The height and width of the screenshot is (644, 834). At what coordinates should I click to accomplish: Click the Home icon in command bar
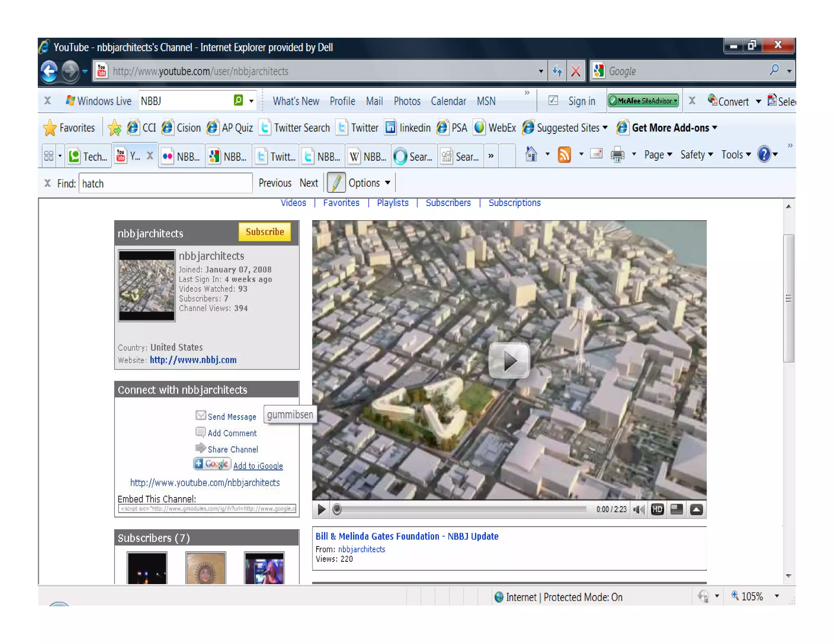pyautogui.click(x=531, y=155)
